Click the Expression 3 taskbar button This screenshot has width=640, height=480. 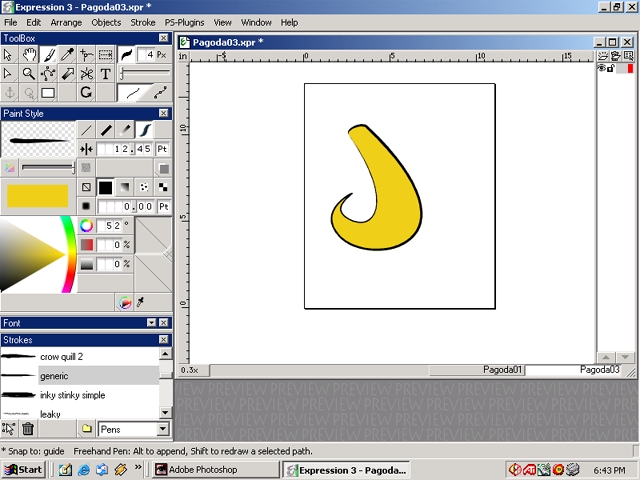pyautogui.click(x=346, y=470)
